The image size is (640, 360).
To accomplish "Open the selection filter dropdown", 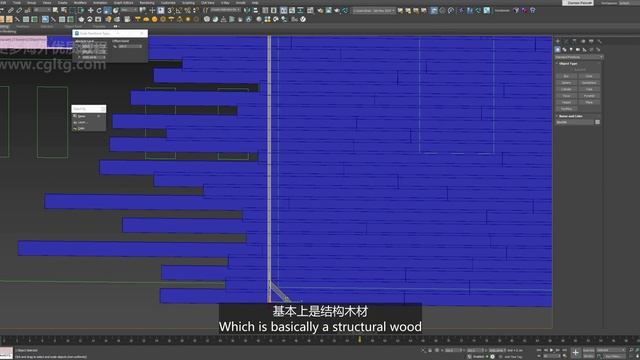I will click(42, 10).
